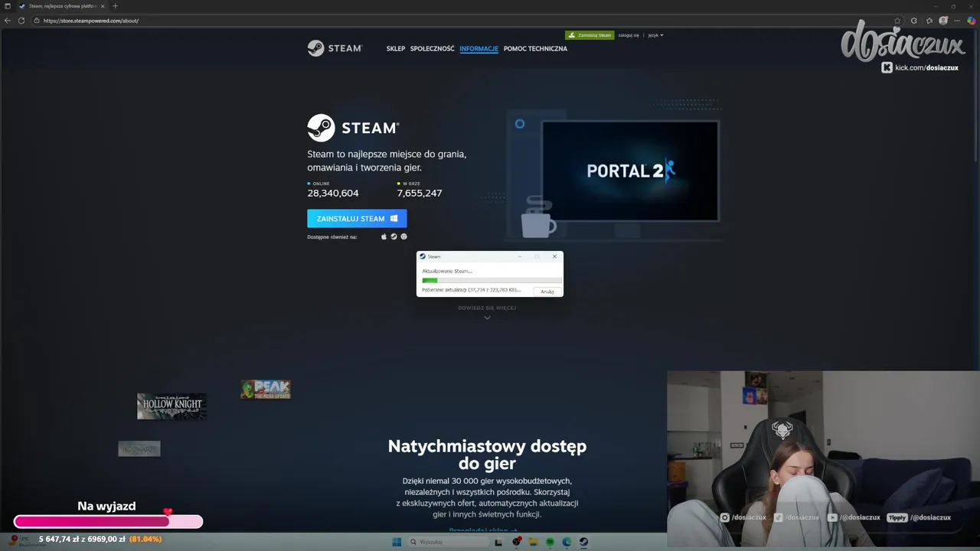Viewport: 980px width, 551px height.
Task: Click the PEAK game thumbnail
Action: 266,390
